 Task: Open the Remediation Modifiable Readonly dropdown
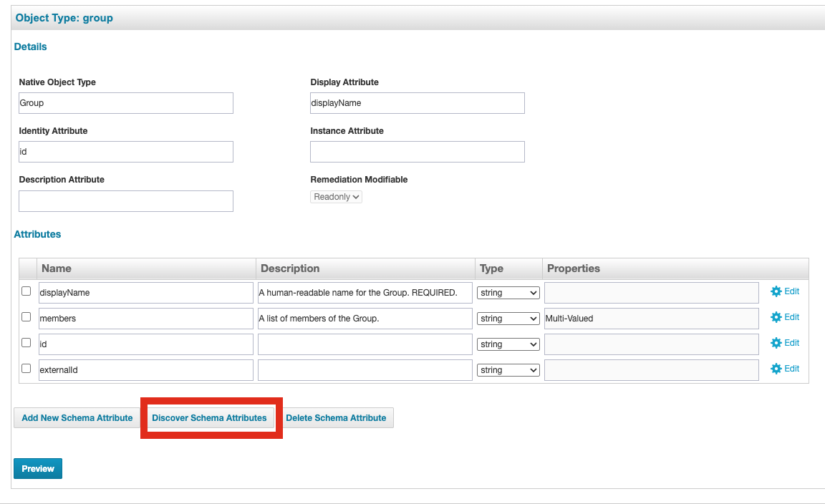point(335,196)
